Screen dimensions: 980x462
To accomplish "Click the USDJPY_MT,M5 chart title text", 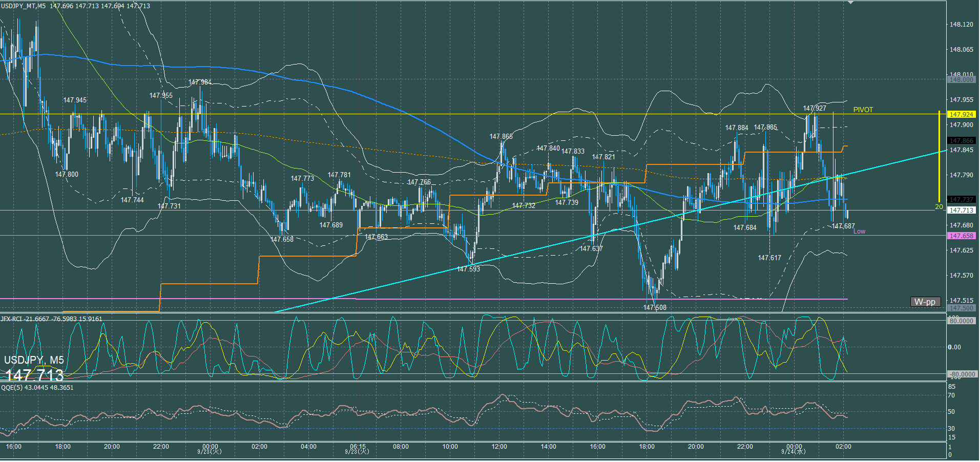I will (23, 6).
